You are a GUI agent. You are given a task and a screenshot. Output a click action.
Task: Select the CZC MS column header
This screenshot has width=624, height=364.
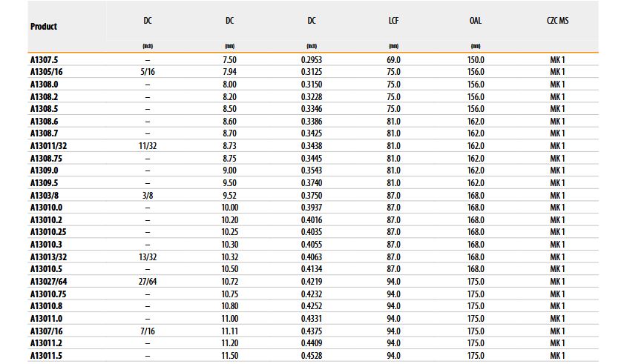pos(557,21)
